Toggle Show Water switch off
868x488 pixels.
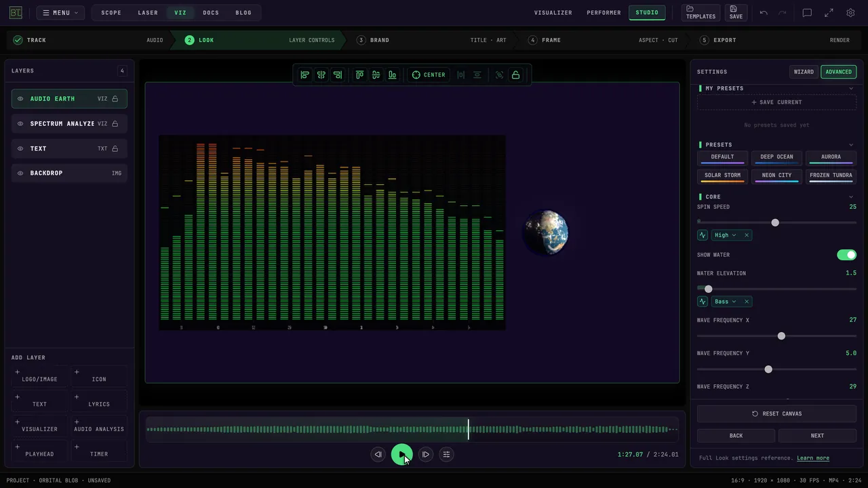(846, 255)
